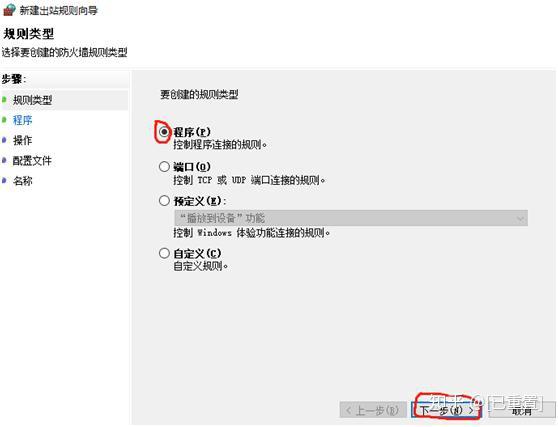Click the blue bullet beside 配置文件 step

click(x=4, y=160)
